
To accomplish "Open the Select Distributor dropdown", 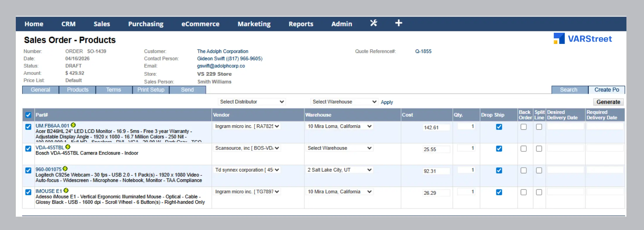I will (x=252, y=102).
